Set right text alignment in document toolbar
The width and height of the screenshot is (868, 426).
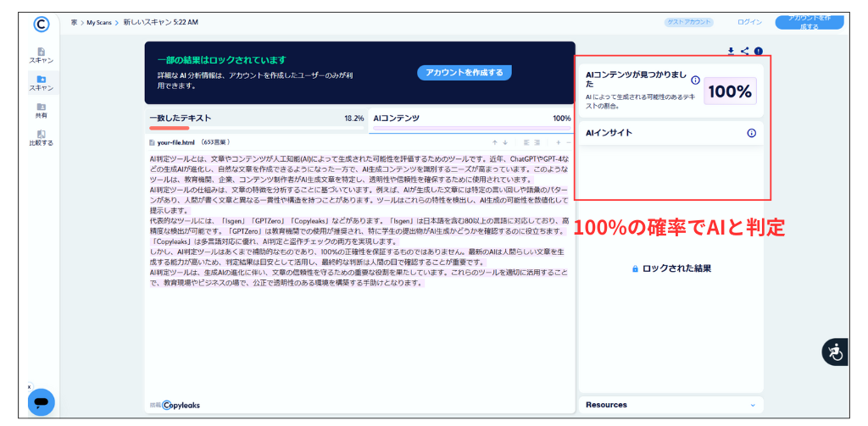click(537, 142)
